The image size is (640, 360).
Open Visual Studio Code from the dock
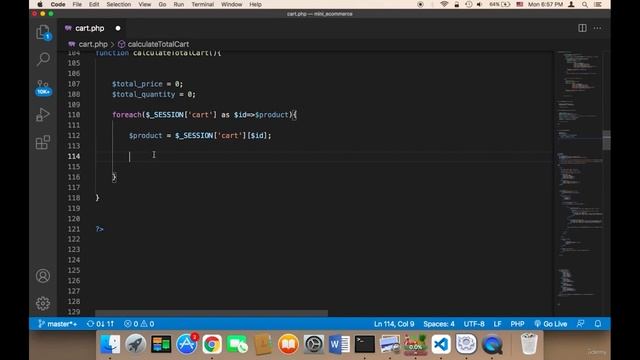click(441, 344)
